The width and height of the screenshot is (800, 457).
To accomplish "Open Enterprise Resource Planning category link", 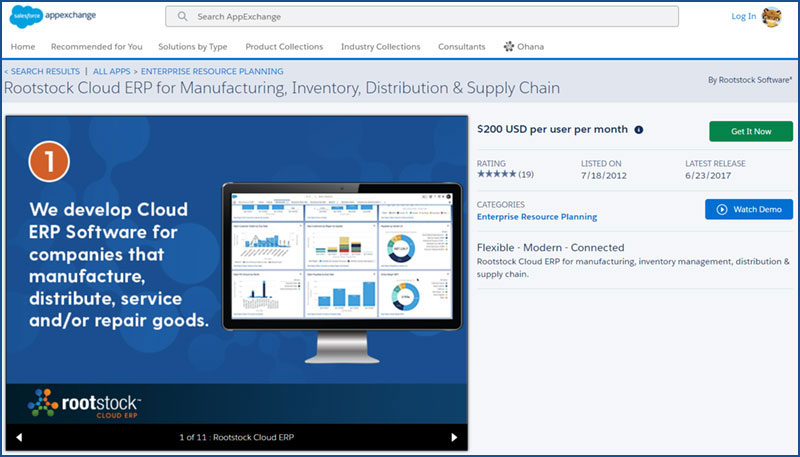I will [x=537, y=217].
